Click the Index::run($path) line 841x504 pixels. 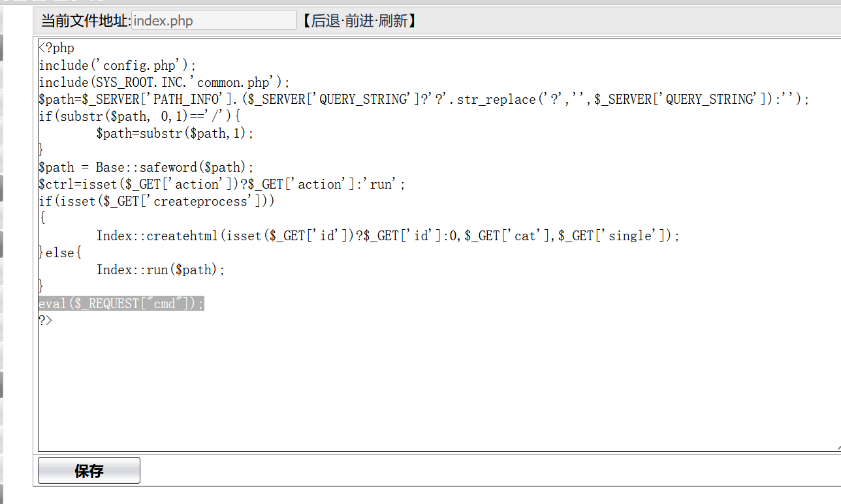(161, 269)
